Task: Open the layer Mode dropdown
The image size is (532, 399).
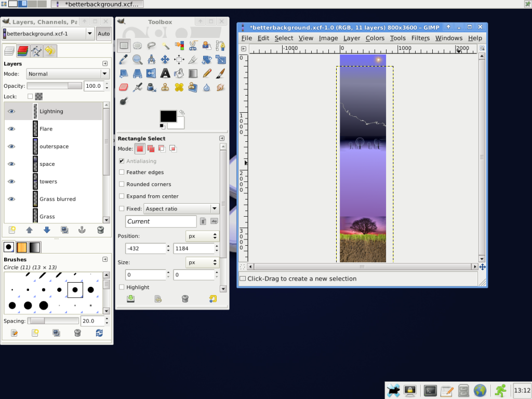Action: click(x=68, y=74)
